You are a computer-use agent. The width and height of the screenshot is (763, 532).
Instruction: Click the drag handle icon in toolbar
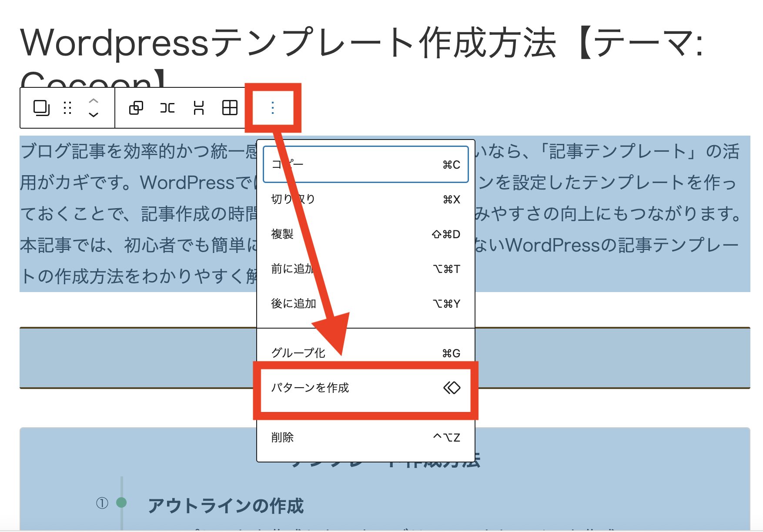(67, 108)
